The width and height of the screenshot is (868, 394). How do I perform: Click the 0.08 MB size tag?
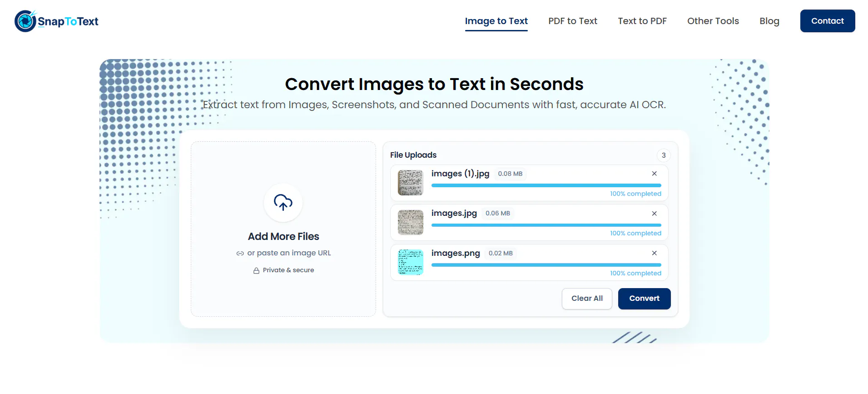coord(510,174)
